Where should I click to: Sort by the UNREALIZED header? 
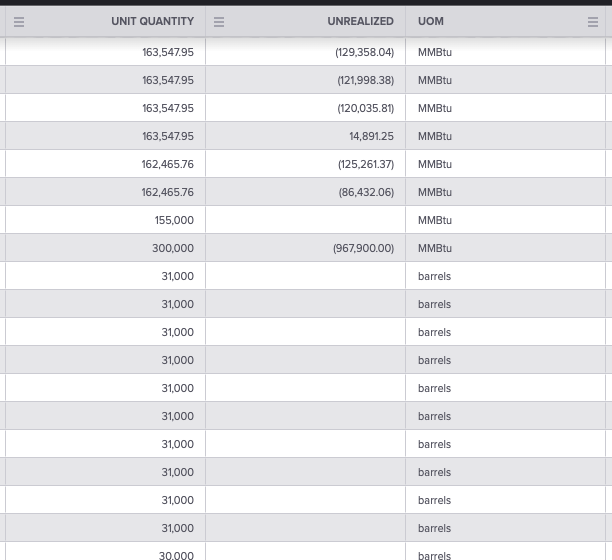tap(360, 21)
